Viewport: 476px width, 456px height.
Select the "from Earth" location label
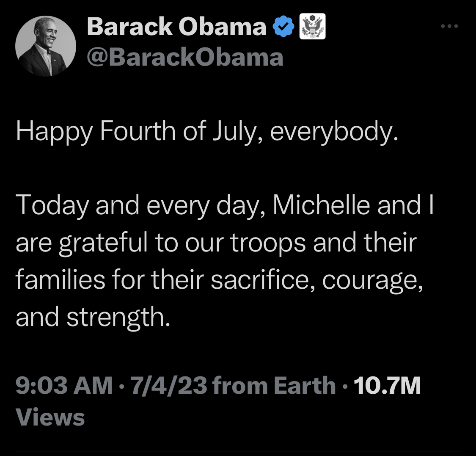click(274, 386)
